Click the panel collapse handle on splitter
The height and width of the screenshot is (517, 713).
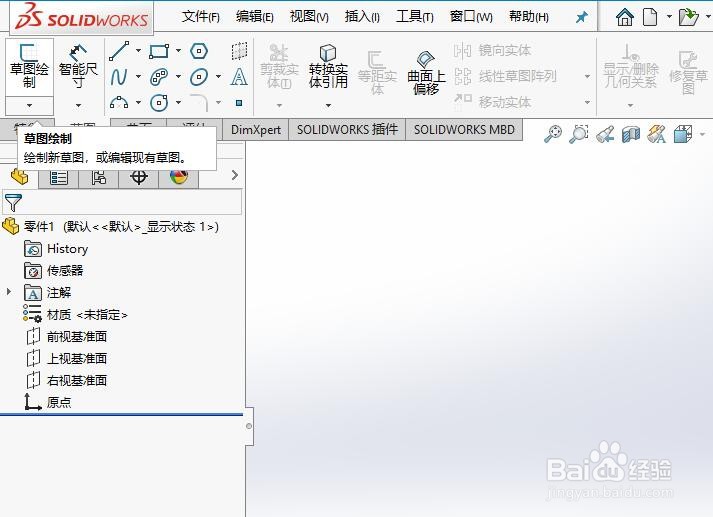249,426
